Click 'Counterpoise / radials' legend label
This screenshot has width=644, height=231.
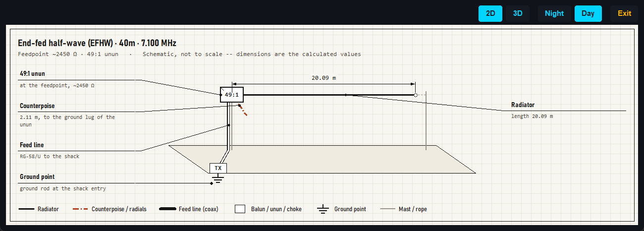click(119, 209)
